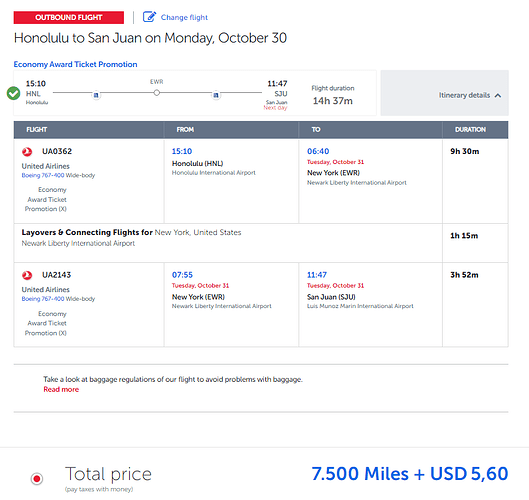Click Boeing 767-400 link under UA2143
Screen dimensions: 529x500
(x=43, y=299)
